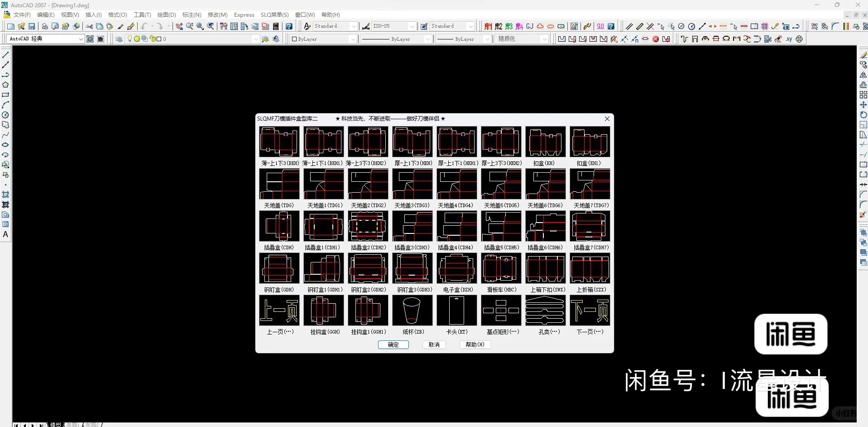The height and width of the screenshot is (427, 868).
Task: Open a drawing file with the Open icon
Action: [x=21, y=26]
